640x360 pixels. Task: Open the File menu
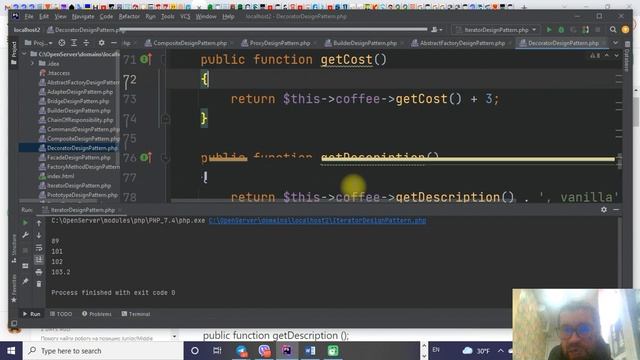(29, 17)
